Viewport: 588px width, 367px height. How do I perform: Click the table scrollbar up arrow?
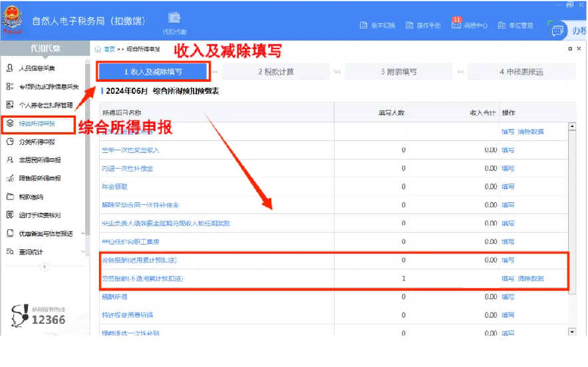click(572, 126)
